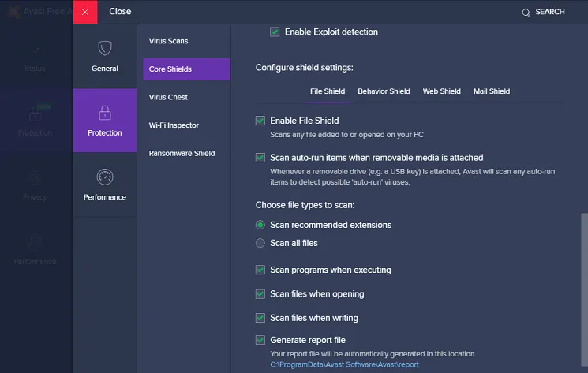Click the General shield icon
The image size is (588, 373).
pos(105,48)
